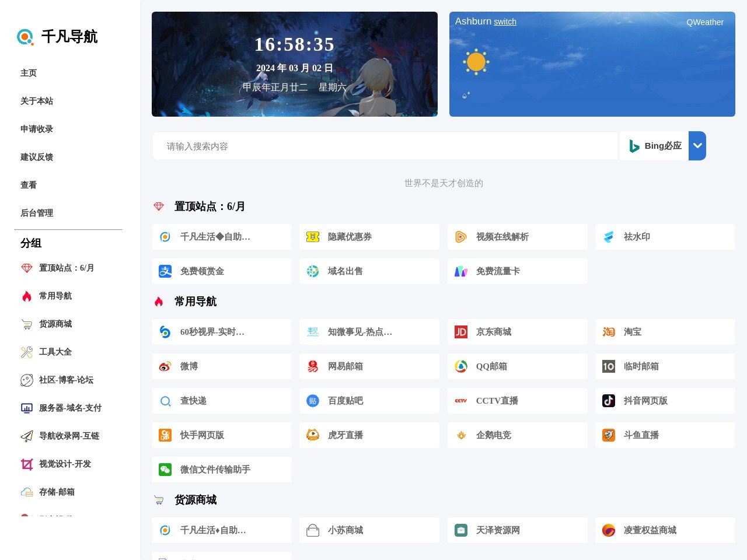The height and width of the screenshot is (560, 747).
Task: Click the weather location switch link
Action: pyautogui.click(x=505, y=22)
